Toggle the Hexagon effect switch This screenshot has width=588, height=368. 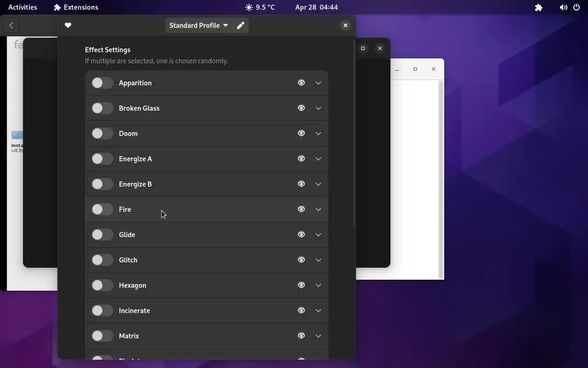point(102,285)
